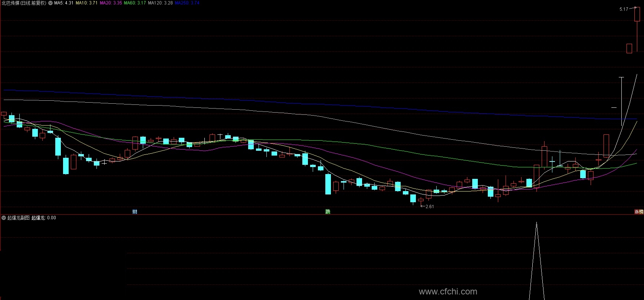Click the 财 finance marker icon
Screen dimensions: 644x300
click(135, 212)
